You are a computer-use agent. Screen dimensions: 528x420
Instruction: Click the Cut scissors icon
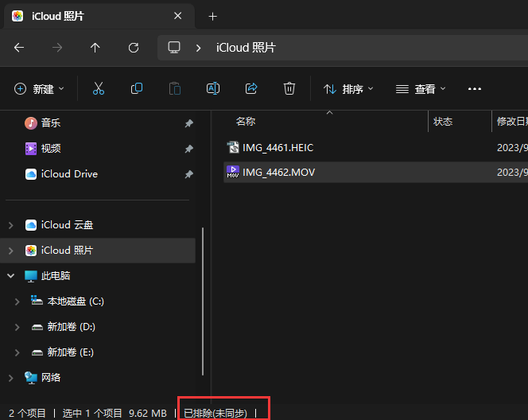[99, 89]
